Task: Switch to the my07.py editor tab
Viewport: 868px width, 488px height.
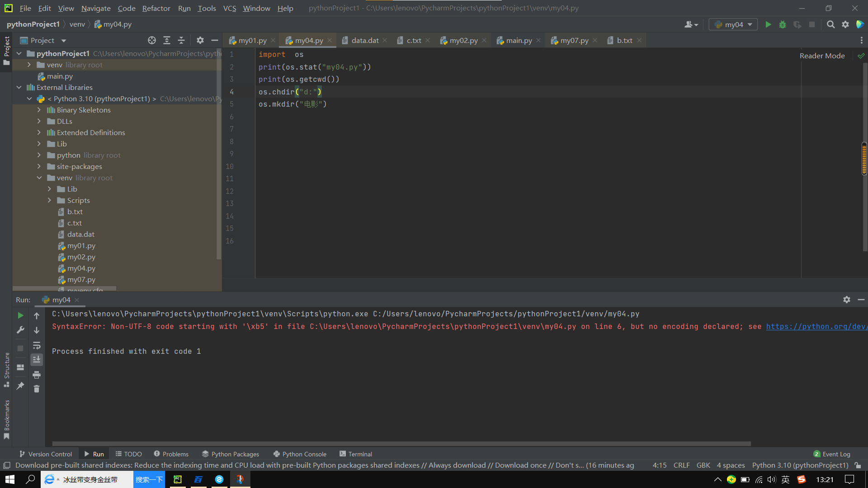Action: click(x=574, y=41)
